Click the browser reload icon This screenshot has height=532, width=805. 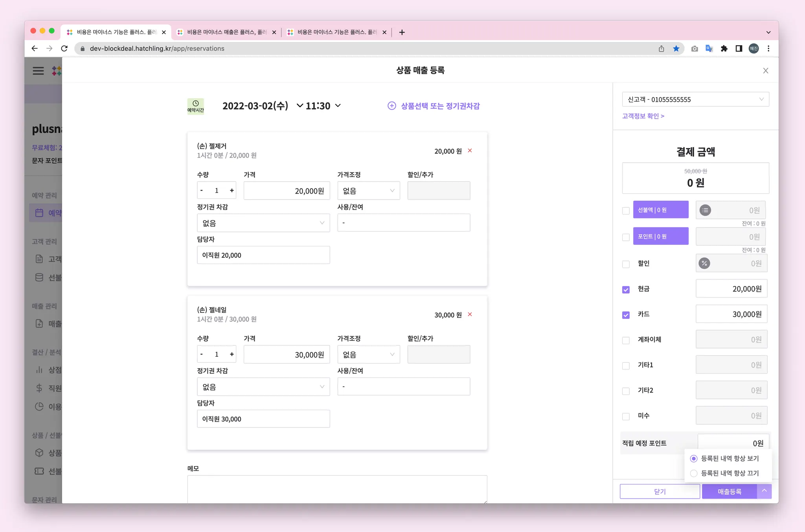pyautogui.click(x=64, y=49)
